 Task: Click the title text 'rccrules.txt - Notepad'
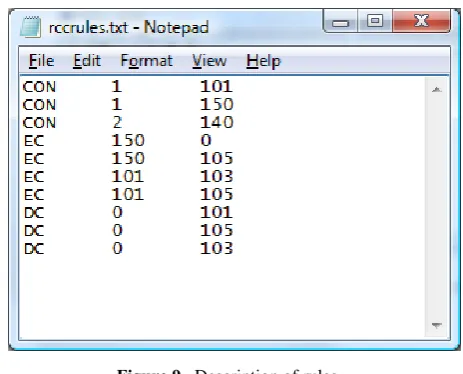point(129,27)
